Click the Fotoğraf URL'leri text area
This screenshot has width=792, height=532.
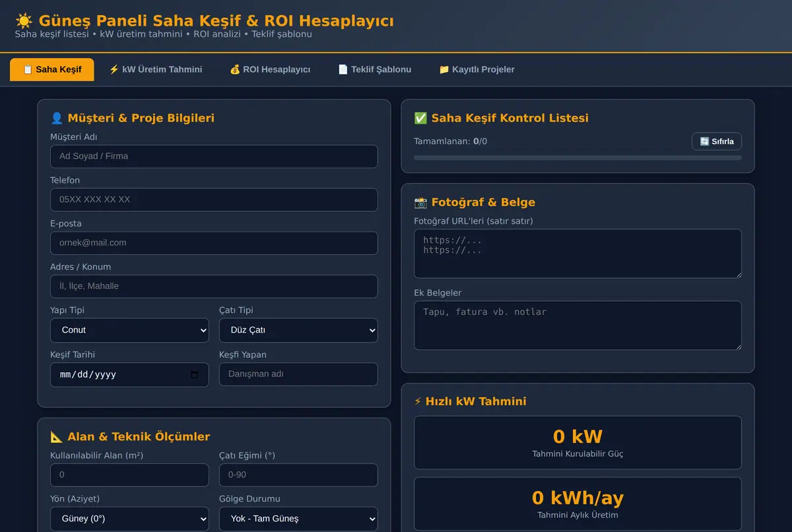577,253
